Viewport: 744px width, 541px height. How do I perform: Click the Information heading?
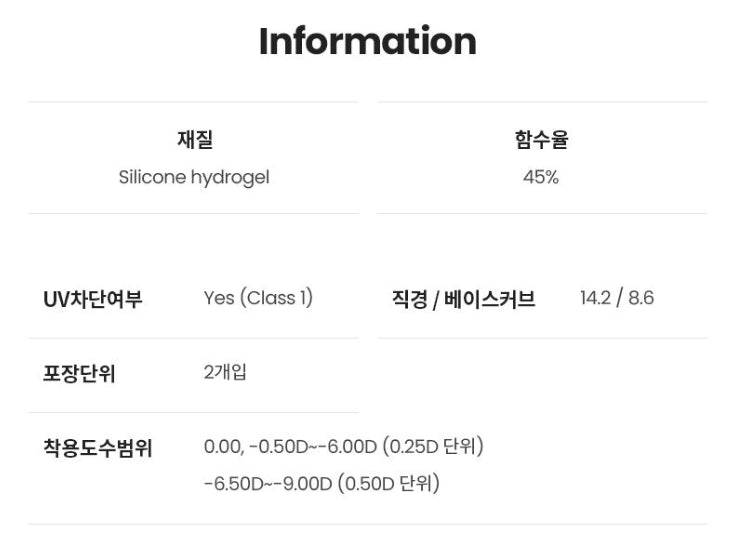pyautogui.click(x=367, y=42)
